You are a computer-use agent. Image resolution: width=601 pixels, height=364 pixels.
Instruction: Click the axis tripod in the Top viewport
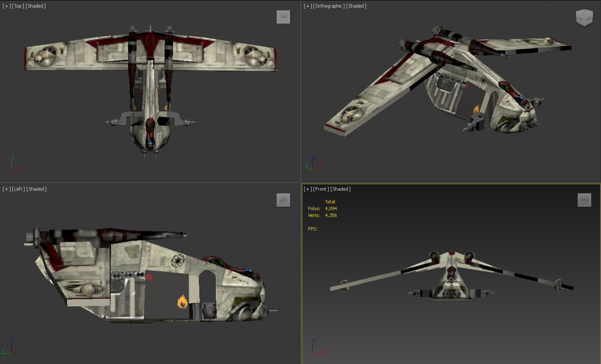(16, 164)
